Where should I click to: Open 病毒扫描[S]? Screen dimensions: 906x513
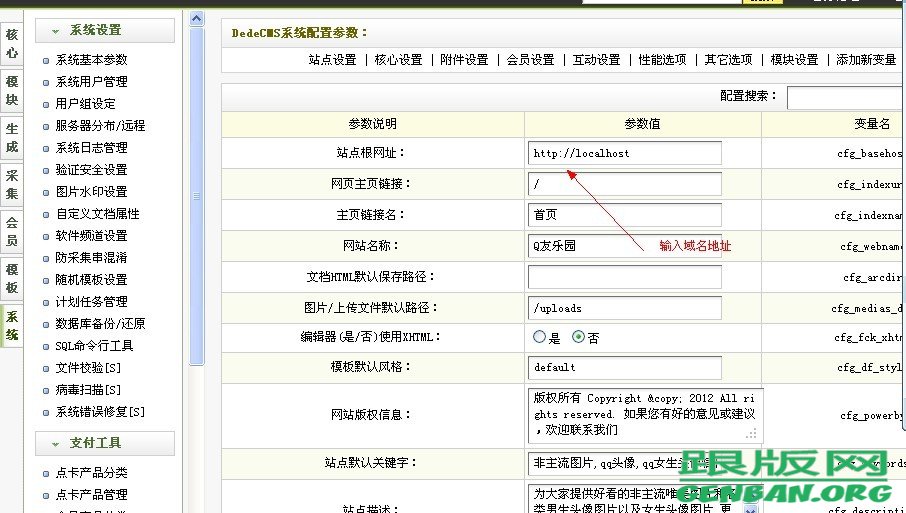tap(88, 390)
